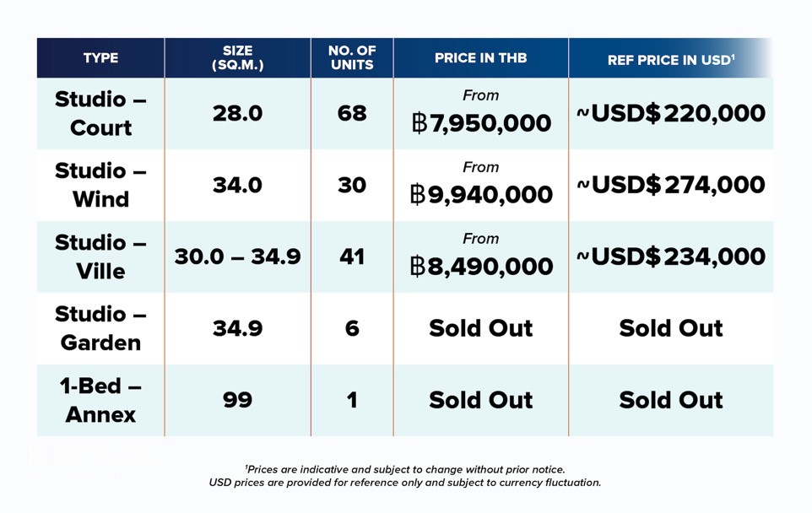Click the TYPE column header

tap(100, 58)
